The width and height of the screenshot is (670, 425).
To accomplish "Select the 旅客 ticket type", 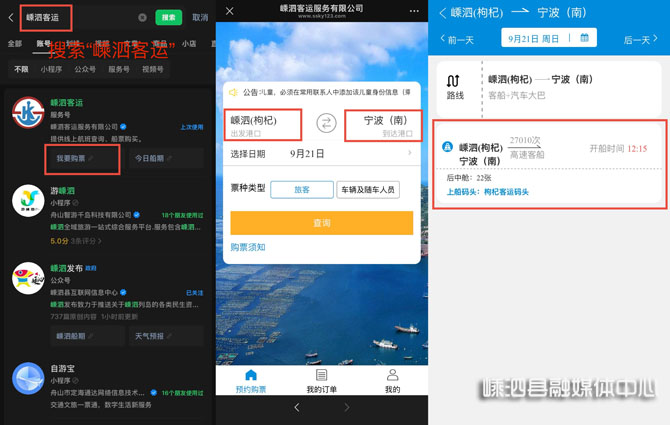I will pyautogui.click(x=302, y=190).
